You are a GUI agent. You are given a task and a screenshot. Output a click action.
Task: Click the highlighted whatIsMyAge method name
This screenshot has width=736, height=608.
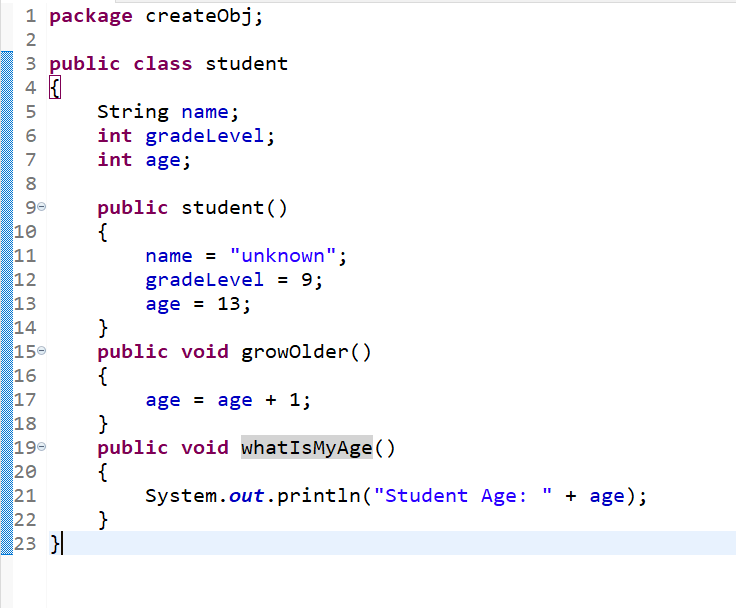pos(306,447)
